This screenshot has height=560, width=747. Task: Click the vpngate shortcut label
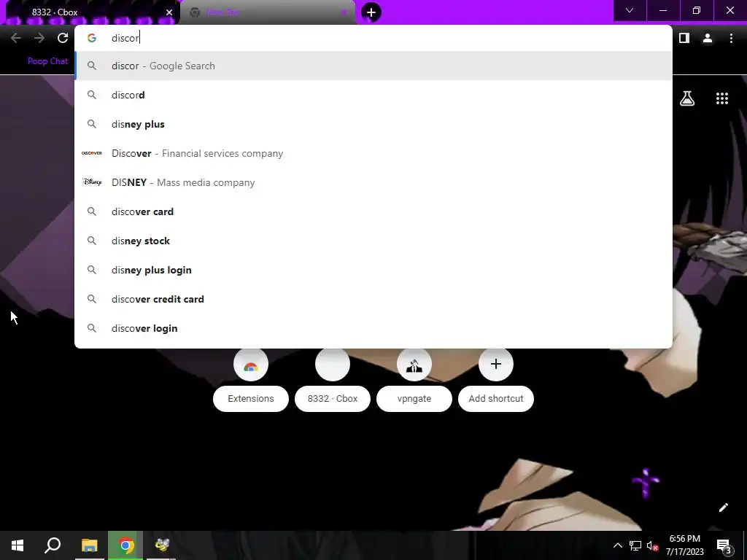[414, 399]
